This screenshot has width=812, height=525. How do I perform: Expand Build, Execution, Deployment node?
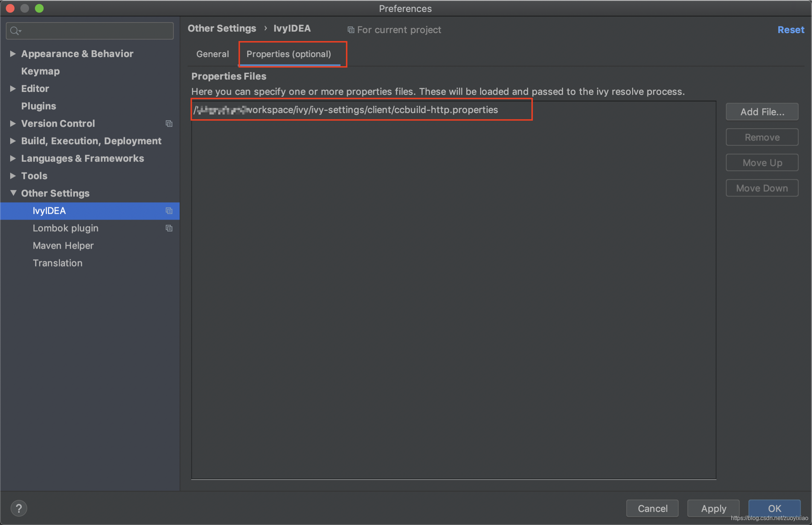(x=13, y=141)
